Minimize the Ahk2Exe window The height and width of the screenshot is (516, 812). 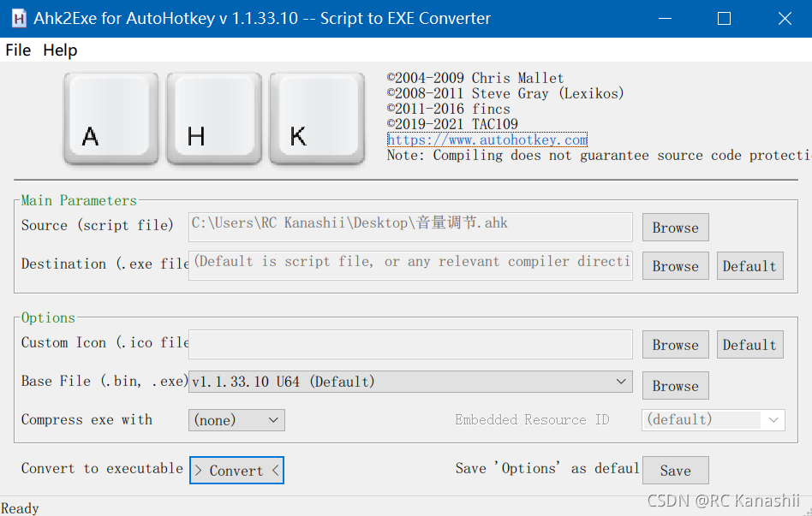[665, 19]
